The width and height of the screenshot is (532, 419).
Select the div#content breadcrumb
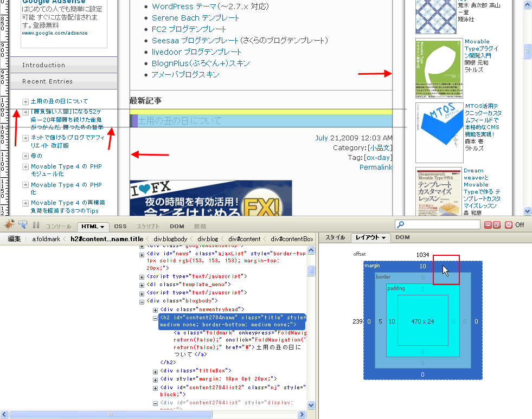point(244,239)
